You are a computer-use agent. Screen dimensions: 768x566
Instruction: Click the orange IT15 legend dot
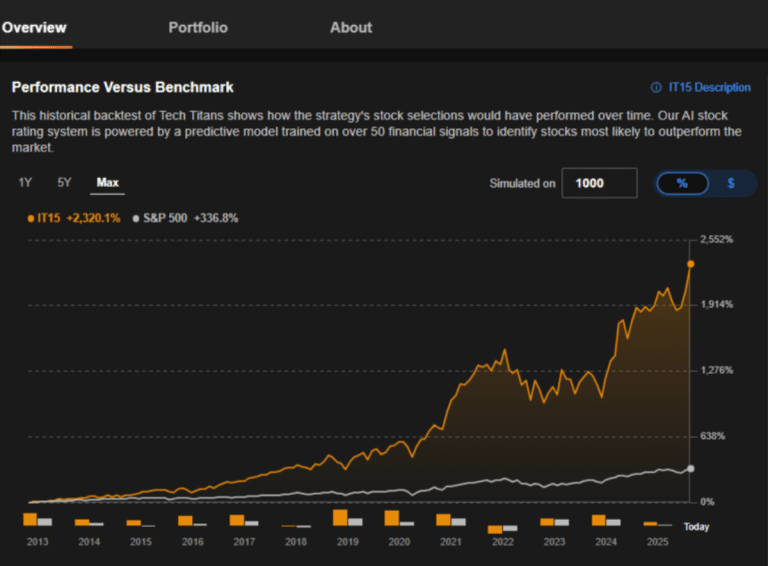[30, 218]
